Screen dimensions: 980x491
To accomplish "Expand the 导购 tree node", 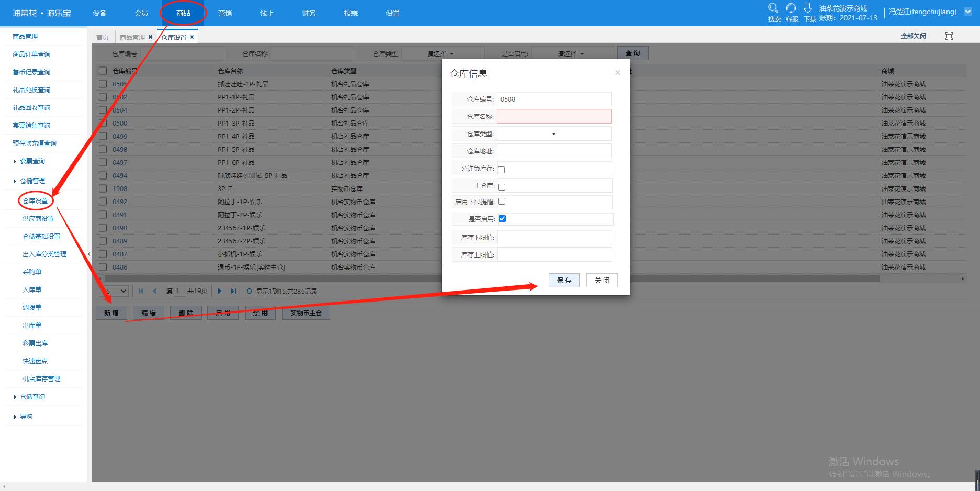I will click(15, 417).
